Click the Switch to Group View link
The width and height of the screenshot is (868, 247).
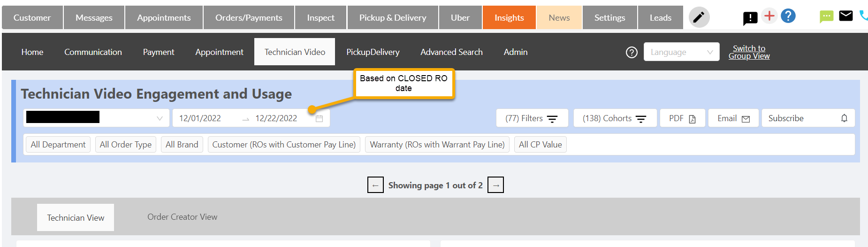pos(749,52)
